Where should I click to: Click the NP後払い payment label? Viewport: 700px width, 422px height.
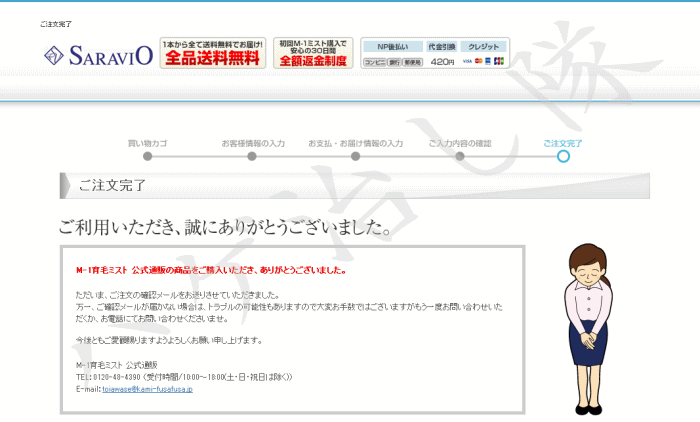[x=392, y=46]
